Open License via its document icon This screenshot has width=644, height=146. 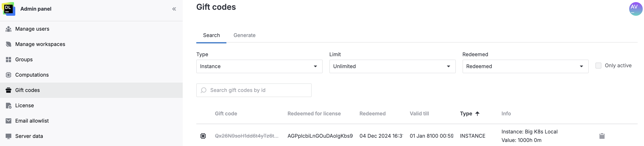coord(8,105)
